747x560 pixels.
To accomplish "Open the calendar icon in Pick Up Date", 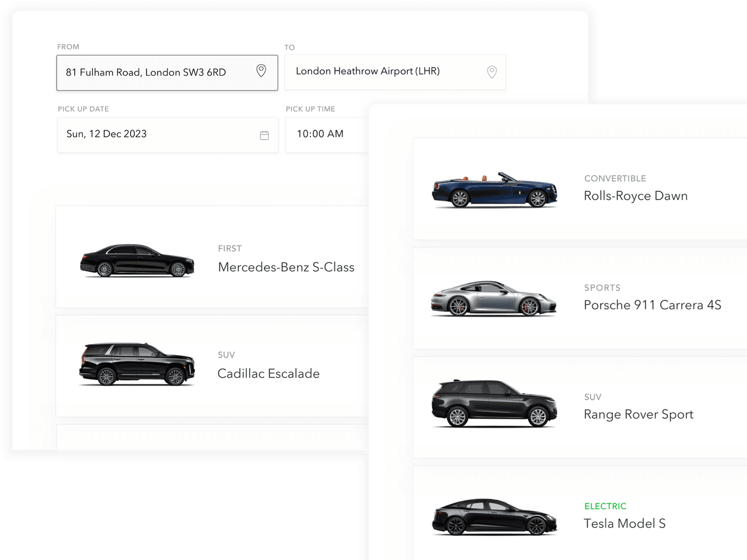I will tap(264, 135).
